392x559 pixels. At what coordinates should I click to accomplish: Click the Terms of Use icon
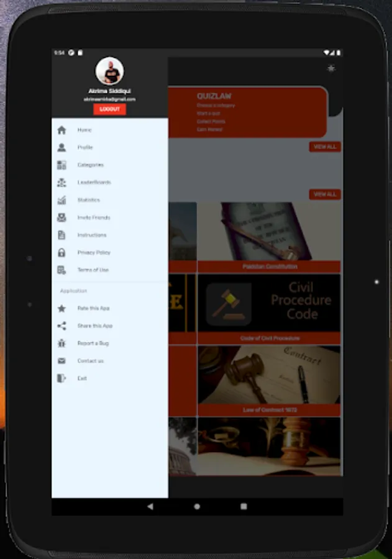click(62, 270)
